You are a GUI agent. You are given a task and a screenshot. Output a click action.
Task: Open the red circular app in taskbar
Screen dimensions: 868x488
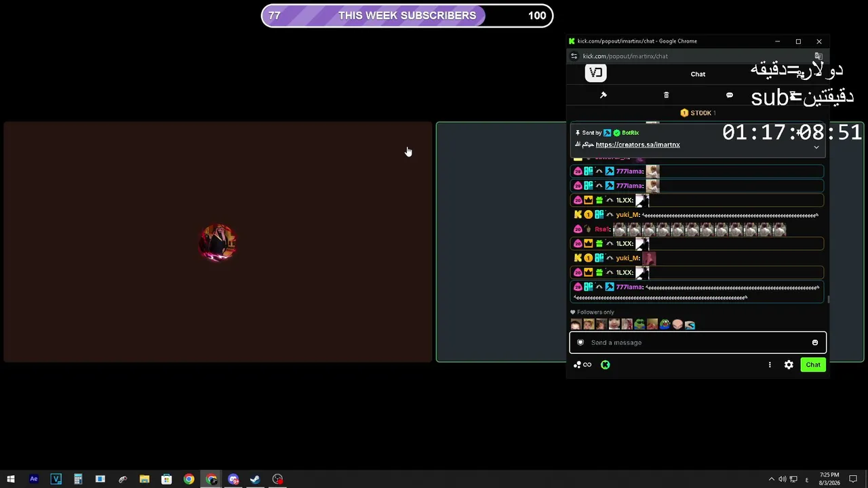click(277, 479)
